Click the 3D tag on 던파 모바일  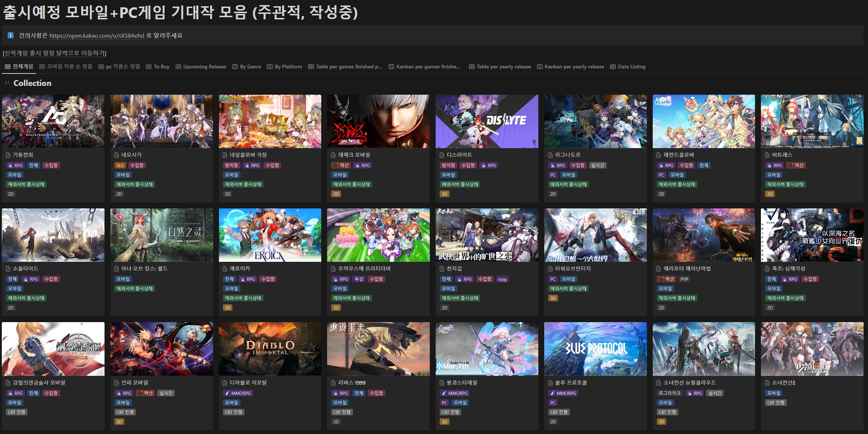(119, 422)
